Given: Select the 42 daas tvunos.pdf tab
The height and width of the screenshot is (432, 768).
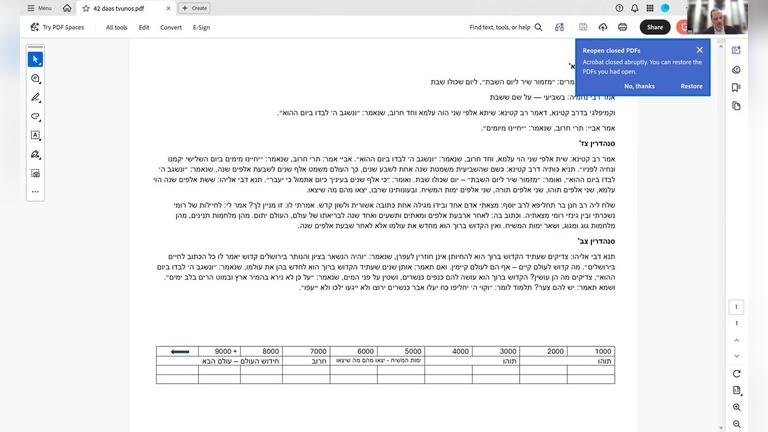Looking at the screenshot, I should (x=125, y=8).
